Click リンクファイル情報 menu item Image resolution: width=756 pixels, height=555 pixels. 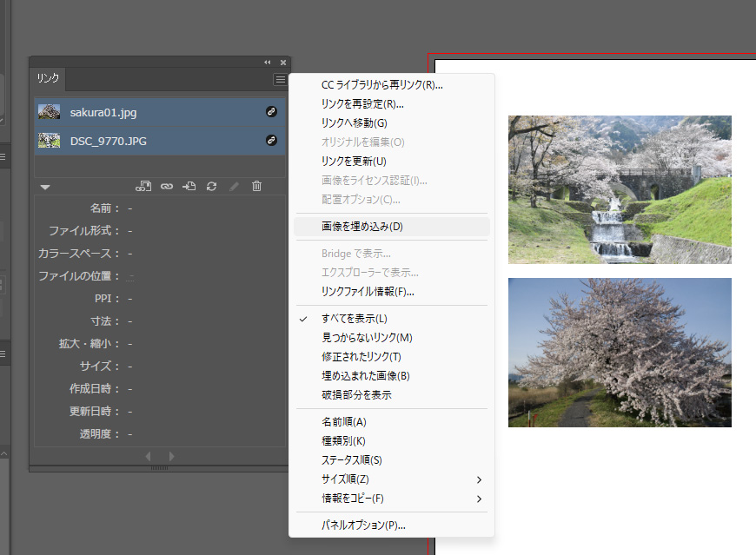point(367,292)
